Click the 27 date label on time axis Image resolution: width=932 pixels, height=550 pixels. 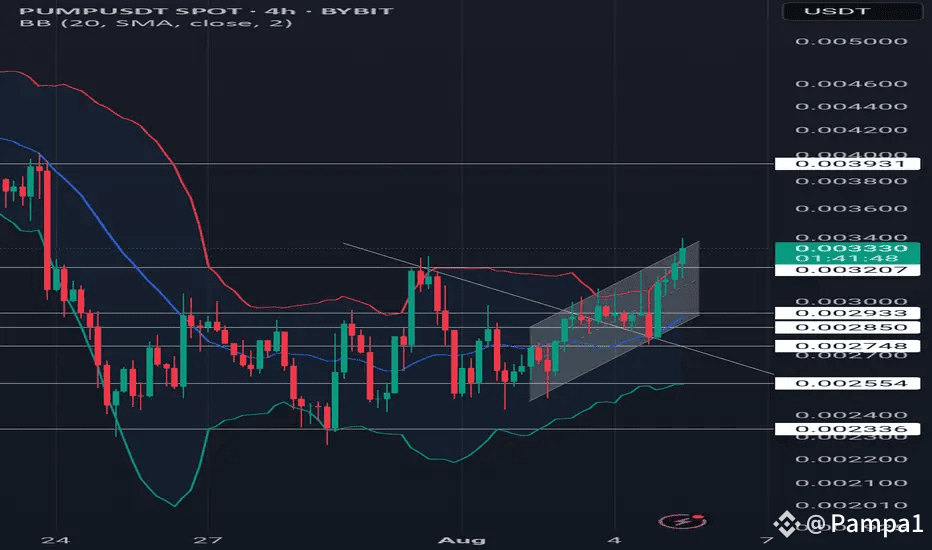(208, 540)
